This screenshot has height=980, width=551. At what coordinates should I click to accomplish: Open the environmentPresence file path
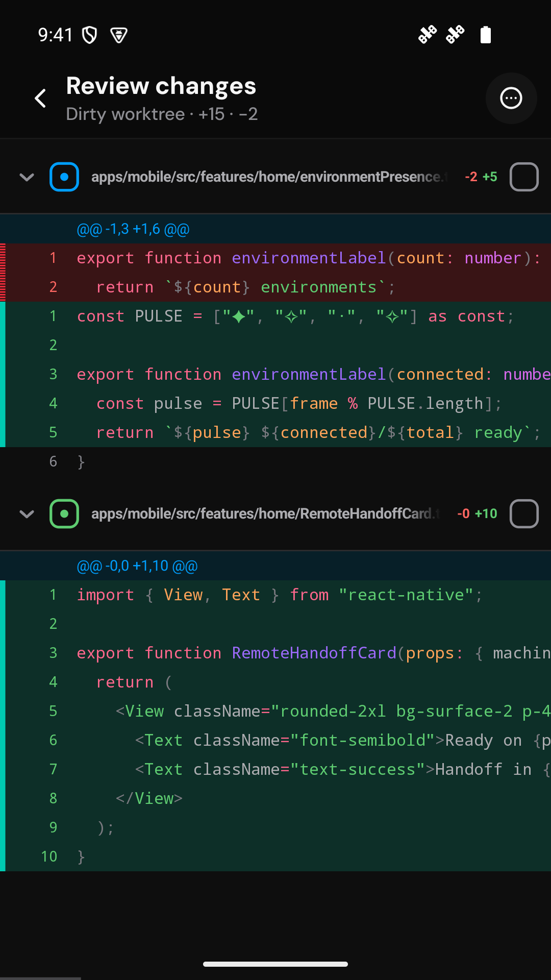pos(269,177)
